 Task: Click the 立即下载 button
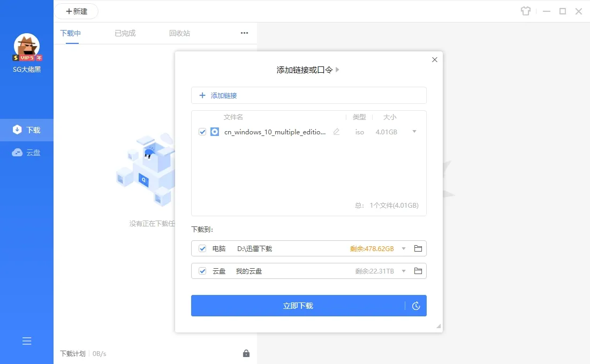(x=298, y=306)
